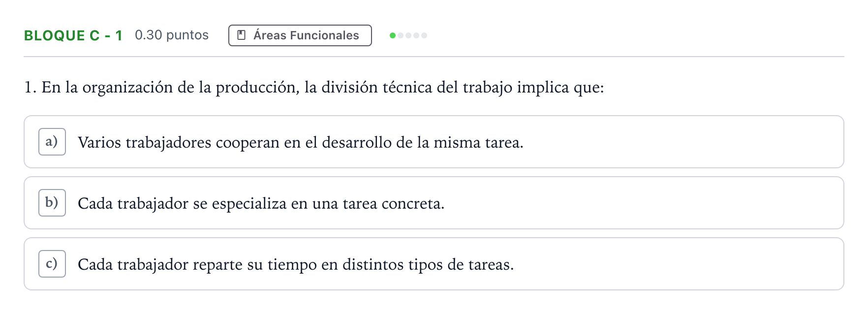Click the BLOQUE C - 1 heading
Image resolution: width=868 pixels, height=314 pixels.
pos(73,35)
